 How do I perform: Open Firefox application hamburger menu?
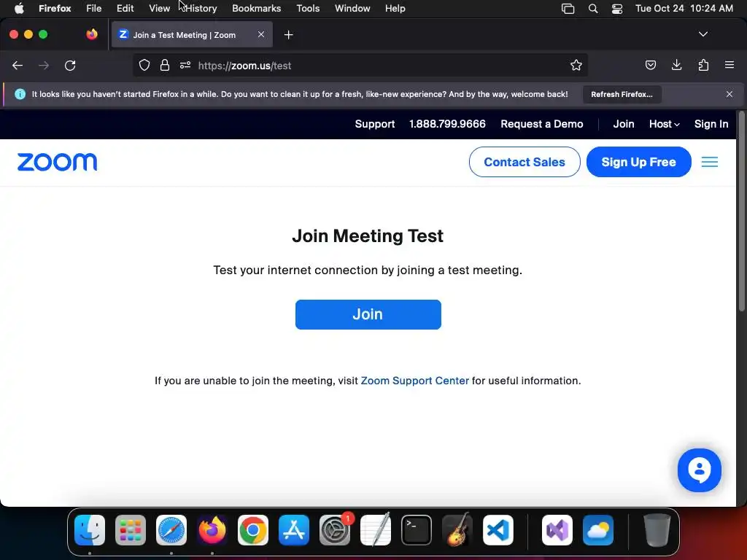click(x=729, y=65)
